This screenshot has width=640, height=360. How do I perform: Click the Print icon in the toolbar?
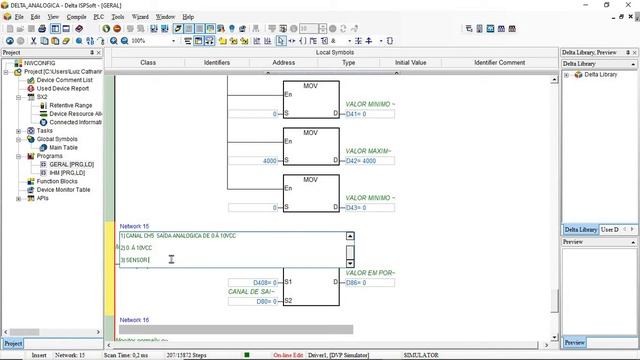point(42,29)
